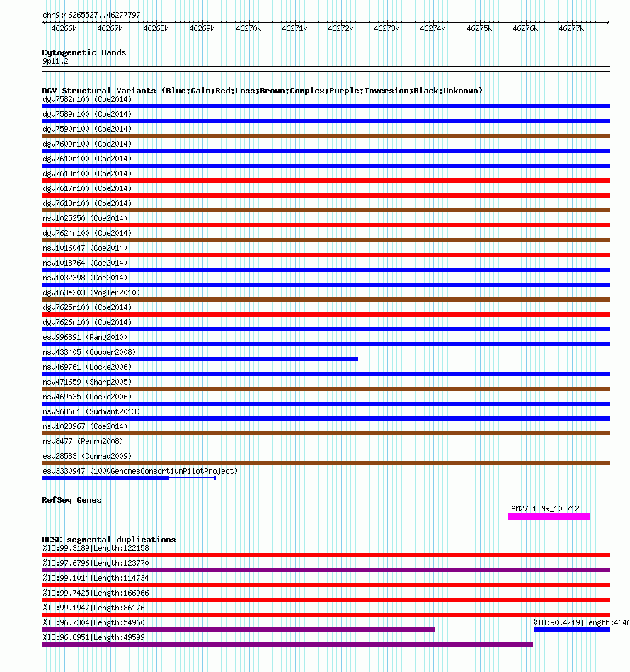Select %ID:97.6796|Length:123770 duplication label
Viewport: 630px width, 672px height.
(x=96, y=563)
